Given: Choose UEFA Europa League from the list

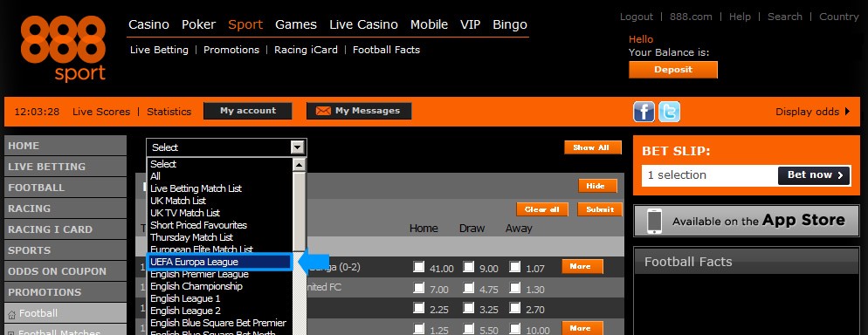Looking at the screenshot, I should coord(220,262).
